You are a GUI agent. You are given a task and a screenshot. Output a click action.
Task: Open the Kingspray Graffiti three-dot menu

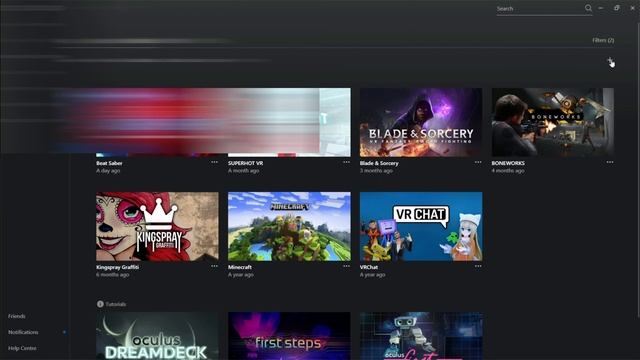214,266
